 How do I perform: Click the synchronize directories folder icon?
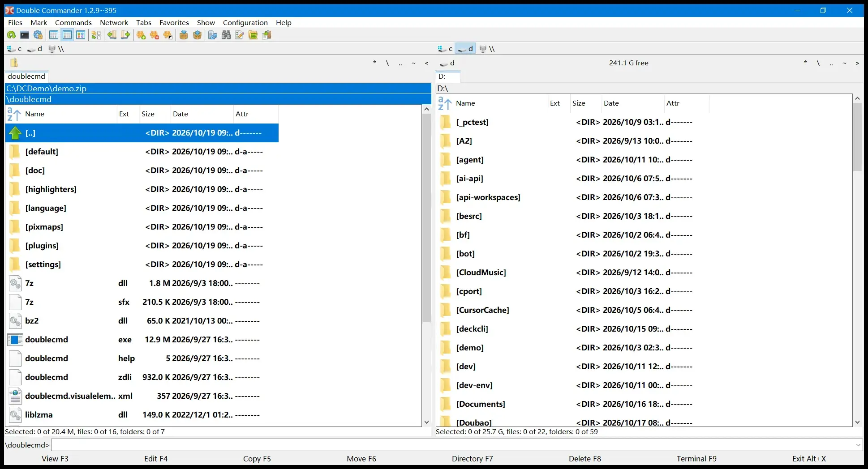(253, 35)
